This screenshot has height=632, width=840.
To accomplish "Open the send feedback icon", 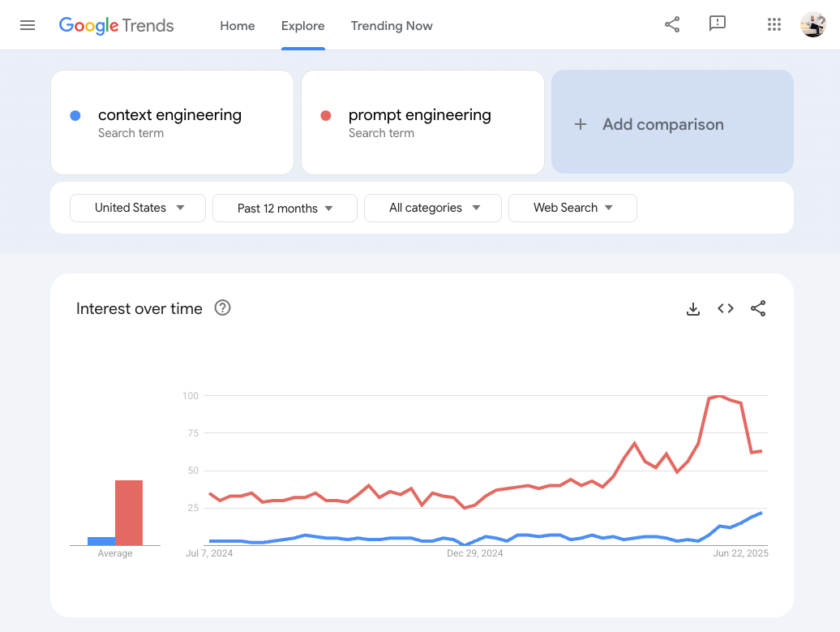I will (x=717, y=24).
